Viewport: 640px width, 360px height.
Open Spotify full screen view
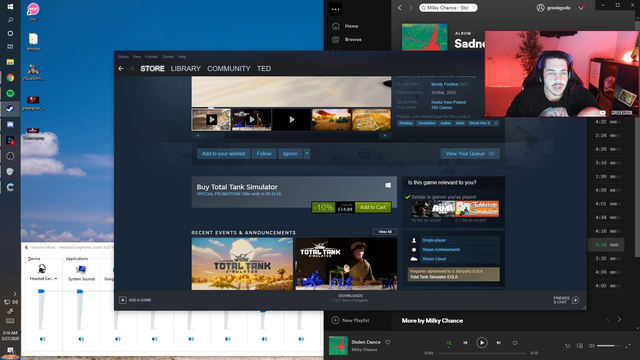628,346
